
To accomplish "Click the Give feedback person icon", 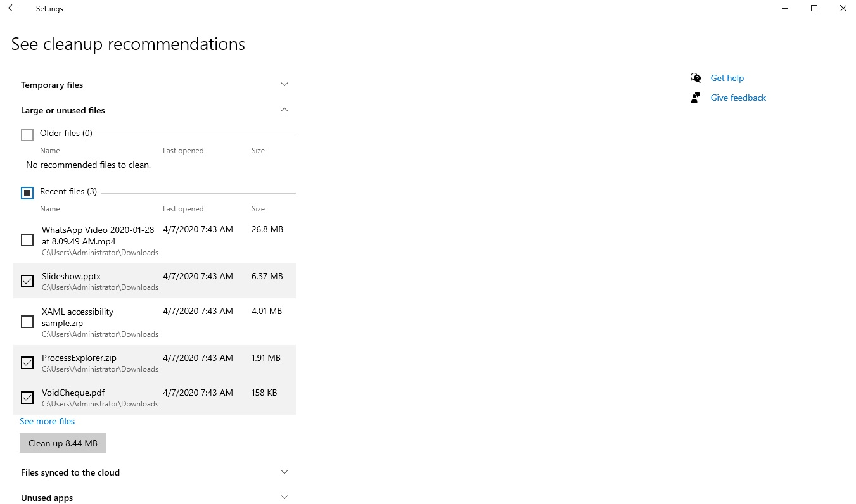I will coord(696,98).
